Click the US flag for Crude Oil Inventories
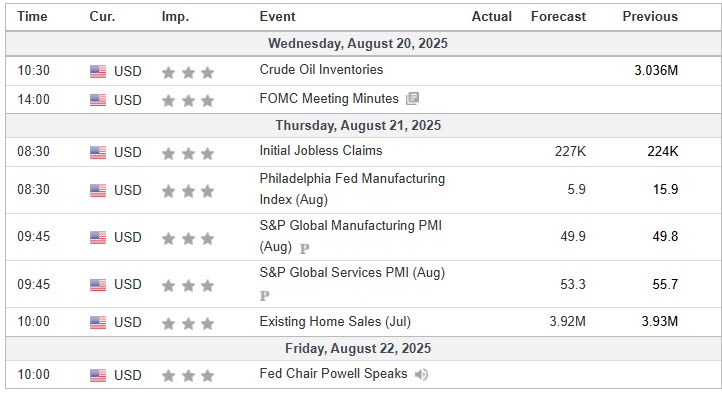The image size is (722, 394). pos(98,71)
